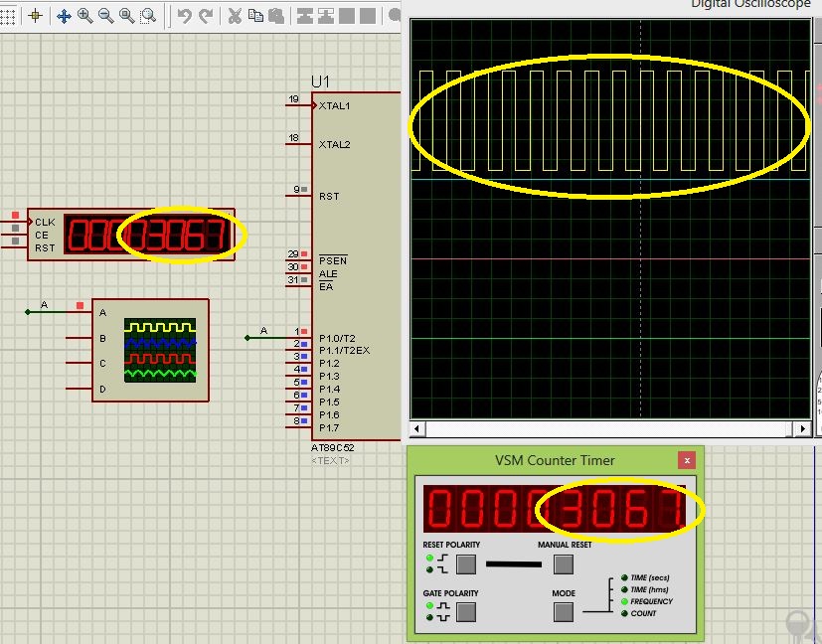
Task: Click rising-edge reset polarity LED
Action: [x=429, y=558]
